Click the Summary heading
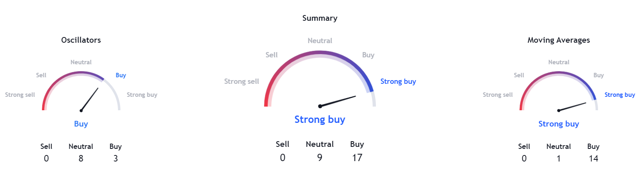The width and height of the screenshot is (644, 179). pyautogui.click(x=320, y=18)
